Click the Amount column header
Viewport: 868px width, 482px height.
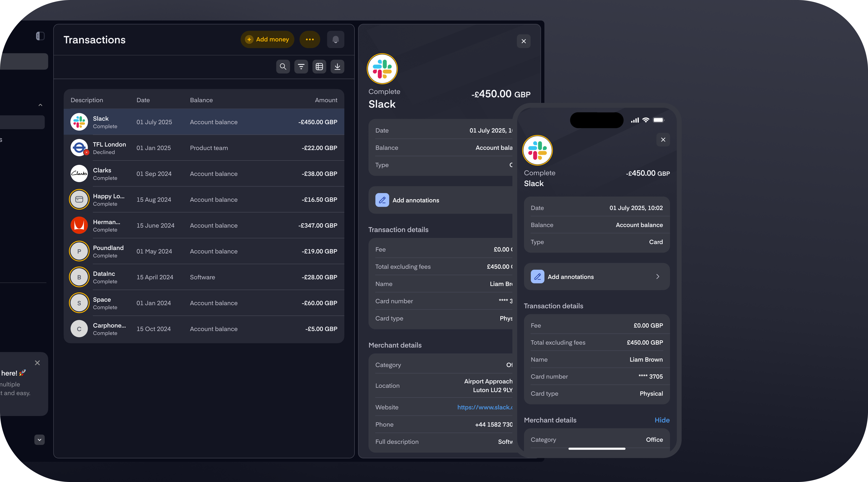(x=326, y=100)
